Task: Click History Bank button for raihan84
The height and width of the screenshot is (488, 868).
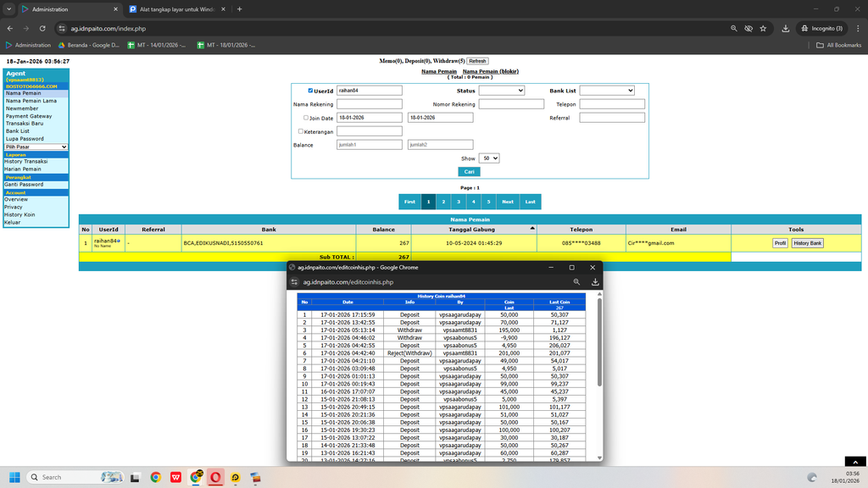Action: 808,243
